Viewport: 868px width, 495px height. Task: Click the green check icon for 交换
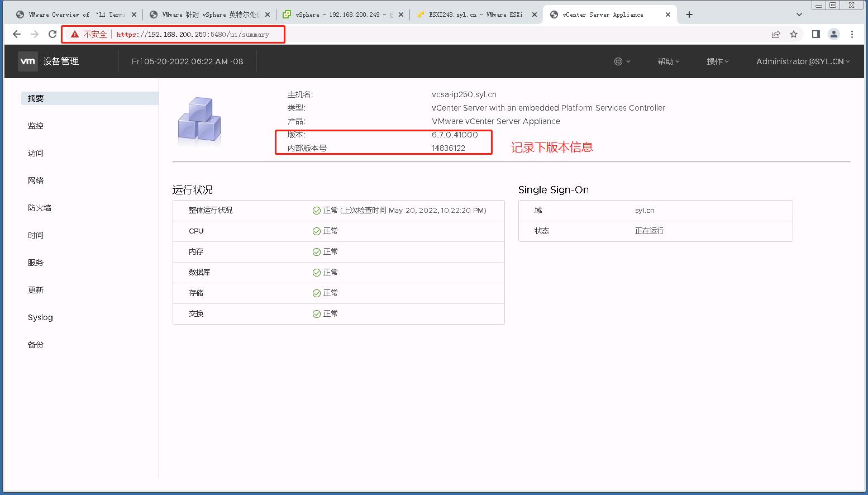point(317,314)
